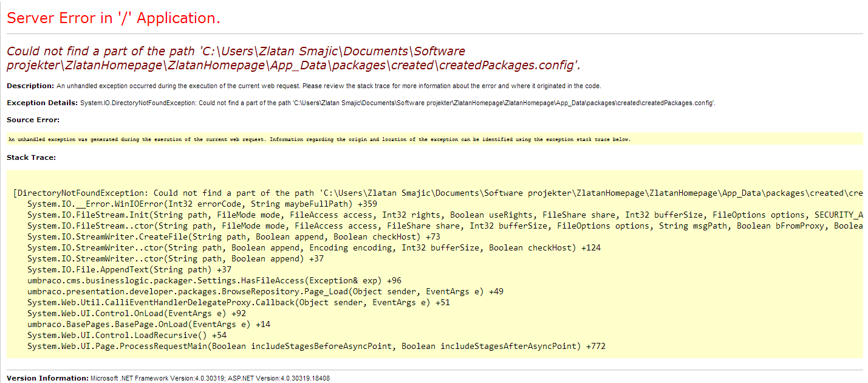Click the Page.ProcessRequestMain stack trace line

tap(316, 346)
